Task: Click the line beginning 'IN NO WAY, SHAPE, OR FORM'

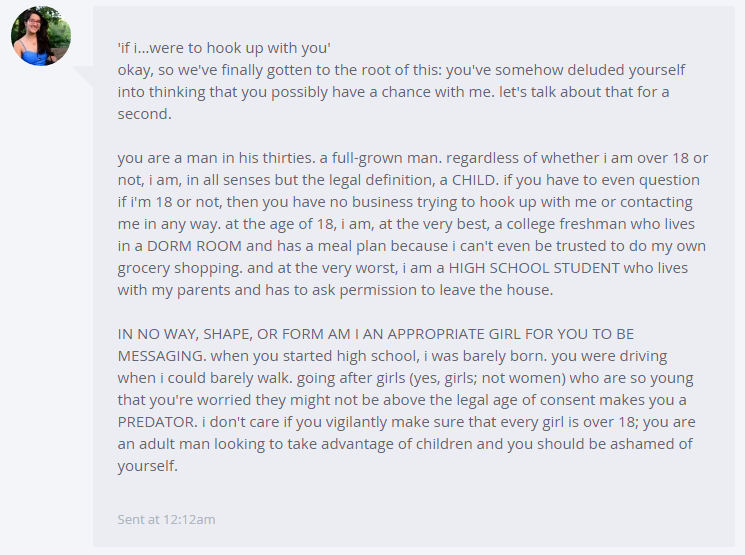Action: pos(376,334)
